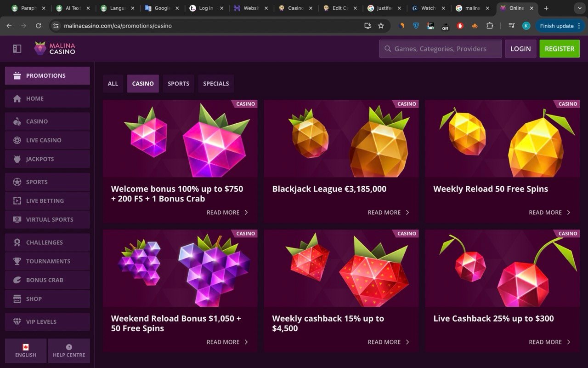Screen dimensions: 588x368
Task: Open a new browser tab
Action: point(546,8)
